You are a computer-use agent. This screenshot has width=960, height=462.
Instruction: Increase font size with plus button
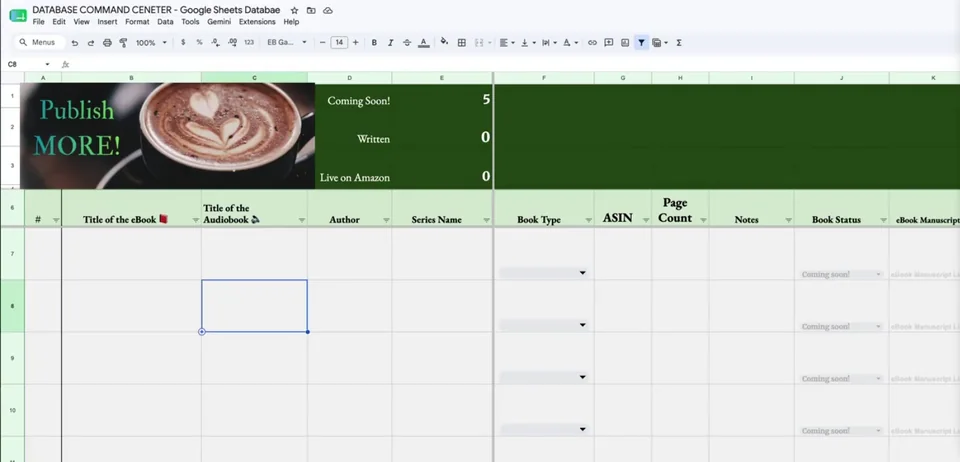tap(355, 43)
